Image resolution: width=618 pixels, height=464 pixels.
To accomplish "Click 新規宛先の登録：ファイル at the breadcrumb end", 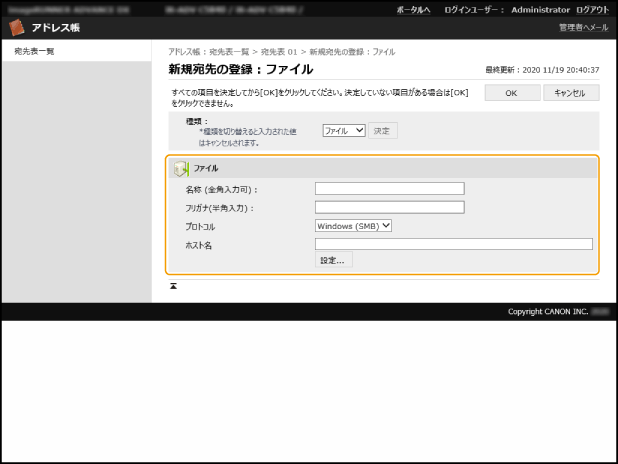I will coord(352,51).
